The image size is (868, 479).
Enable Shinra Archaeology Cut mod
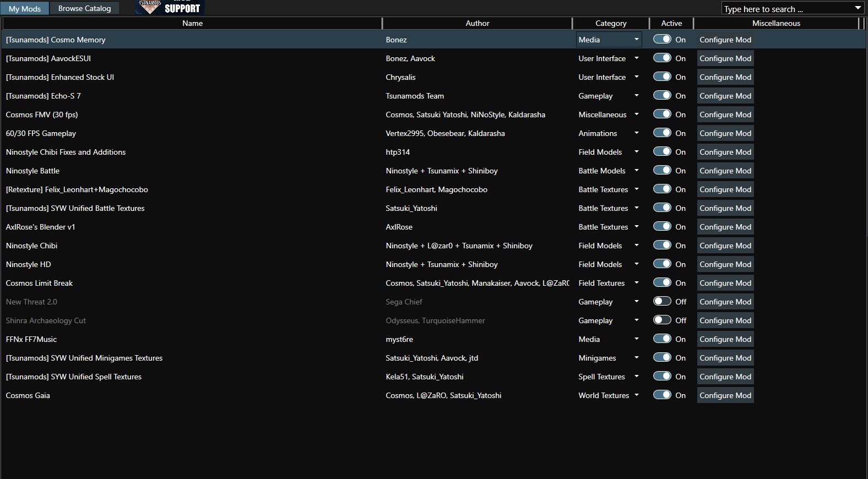point(662,320)
